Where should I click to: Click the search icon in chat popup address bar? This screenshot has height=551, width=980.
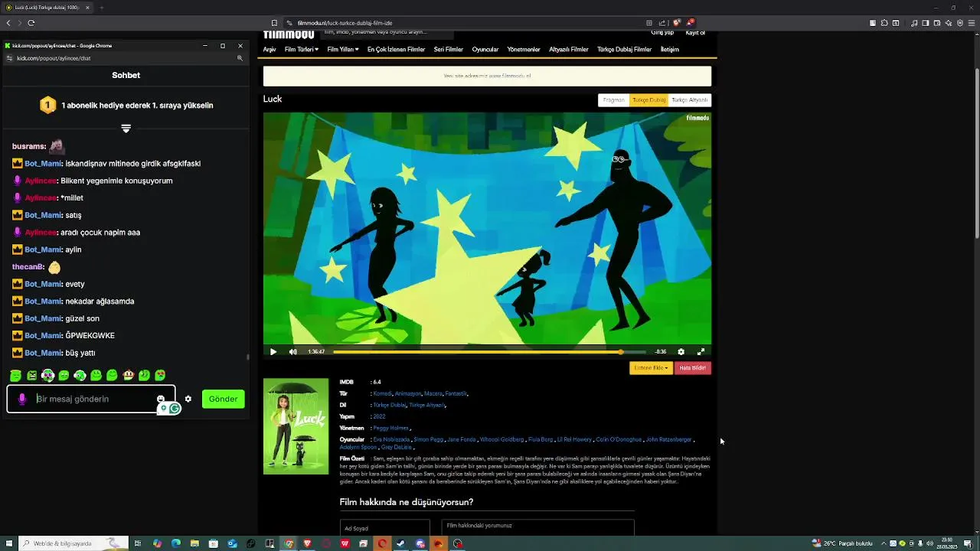tap(240, 58)
